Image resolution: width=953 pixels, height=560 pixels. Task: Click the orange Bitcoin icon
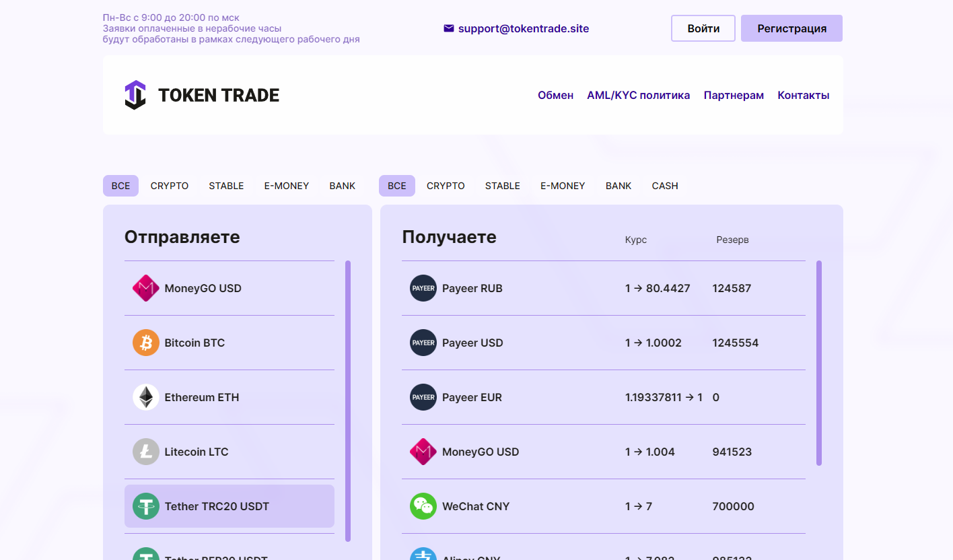pos(146,343)
